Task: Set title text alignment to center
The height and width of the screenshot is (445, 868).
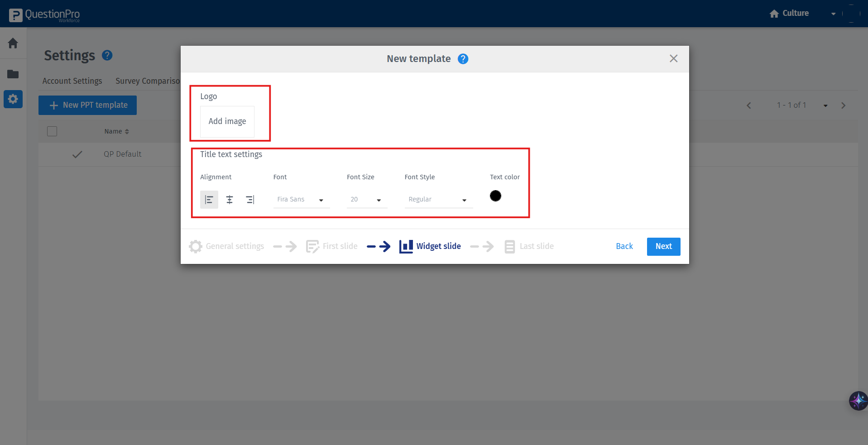Action: click(x=230, y=199)
